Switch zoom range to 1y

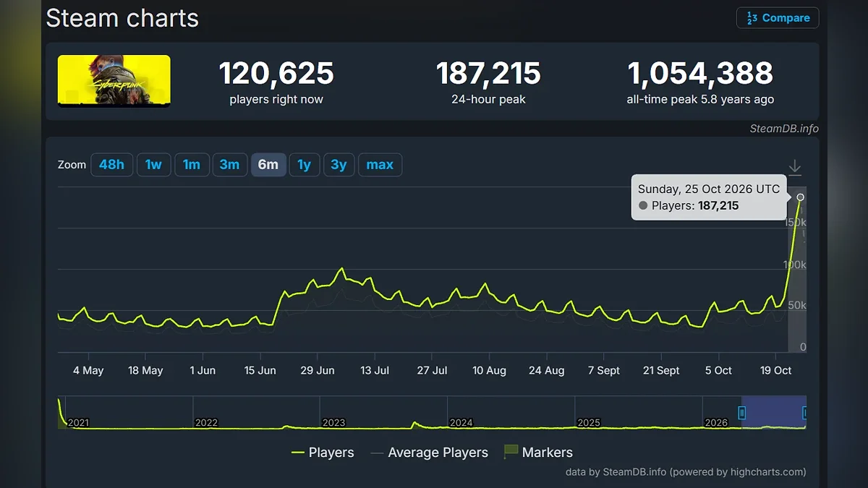click(305, 165)
